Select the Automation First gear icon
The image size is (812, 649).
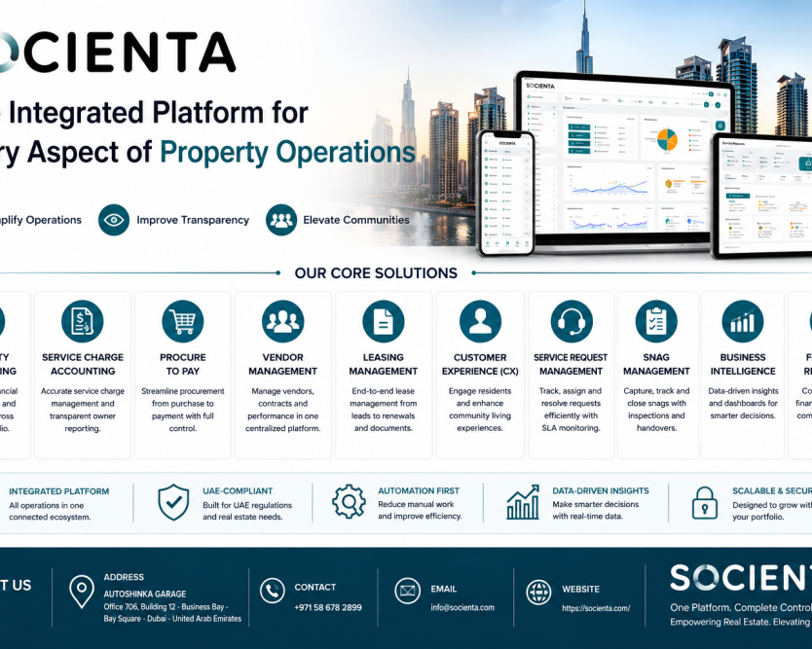349,501
